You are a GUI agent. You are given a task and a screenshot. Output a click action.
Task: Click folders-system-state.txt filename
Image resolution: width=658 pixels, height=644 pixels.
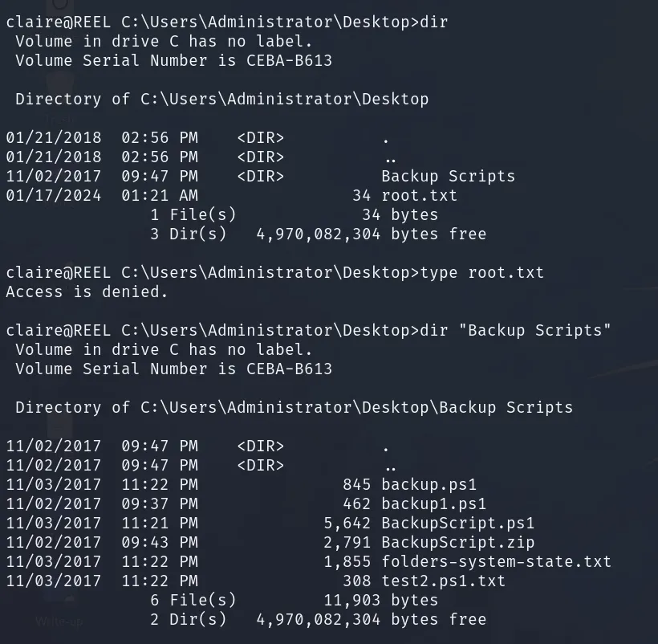coord(496,562)
